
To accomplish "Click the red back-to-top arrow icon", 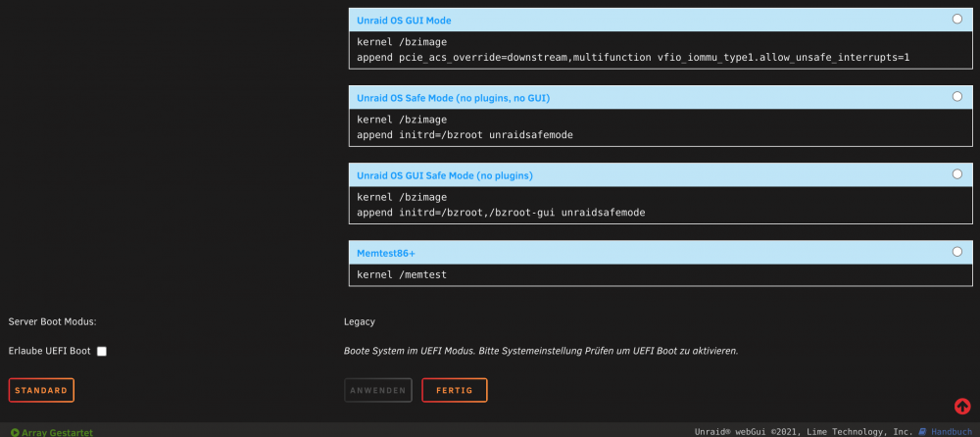I will pos(962,407).
